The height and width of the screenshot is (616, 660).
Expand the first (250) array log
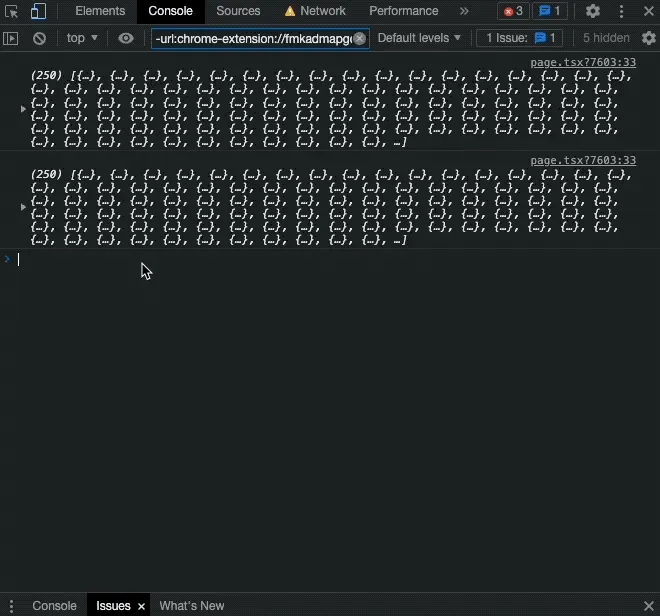[23, 109]
